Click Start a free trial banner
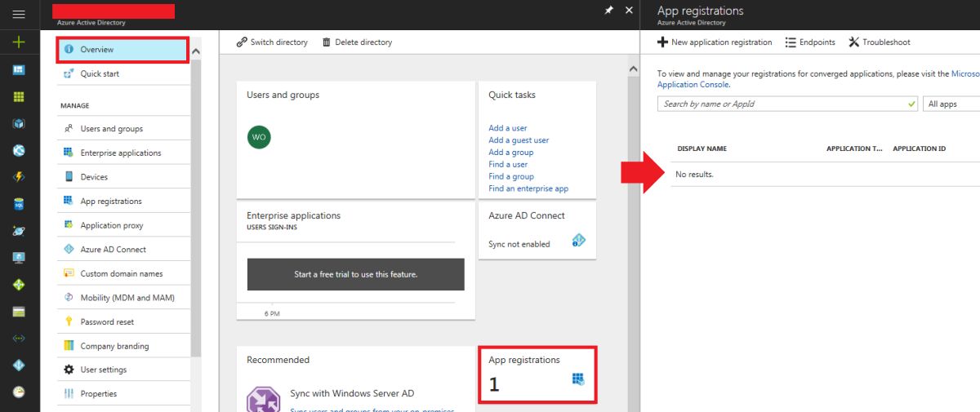The image size is (980, 412). (x=356, y=275)
